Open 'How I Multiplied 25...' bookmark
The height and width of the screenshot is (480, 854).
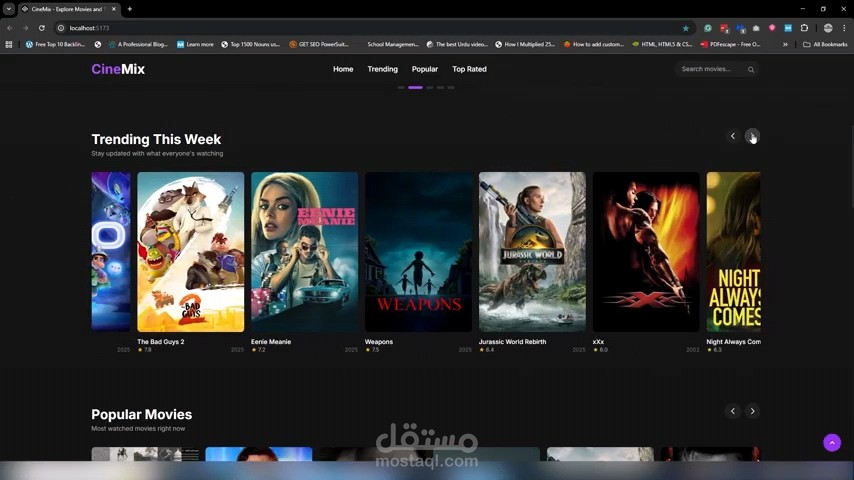point(525,45)
